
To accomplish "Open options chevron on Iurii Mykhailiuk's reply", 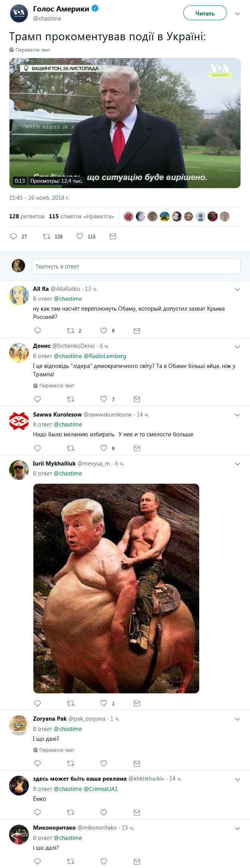I will (x=237, y=464).
